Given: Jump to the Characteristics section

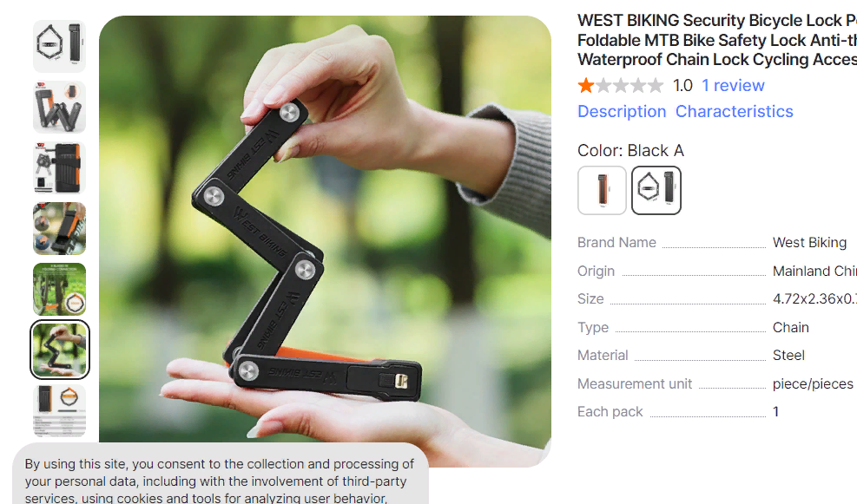Looking at the screenshot, I should click(734, 111).
